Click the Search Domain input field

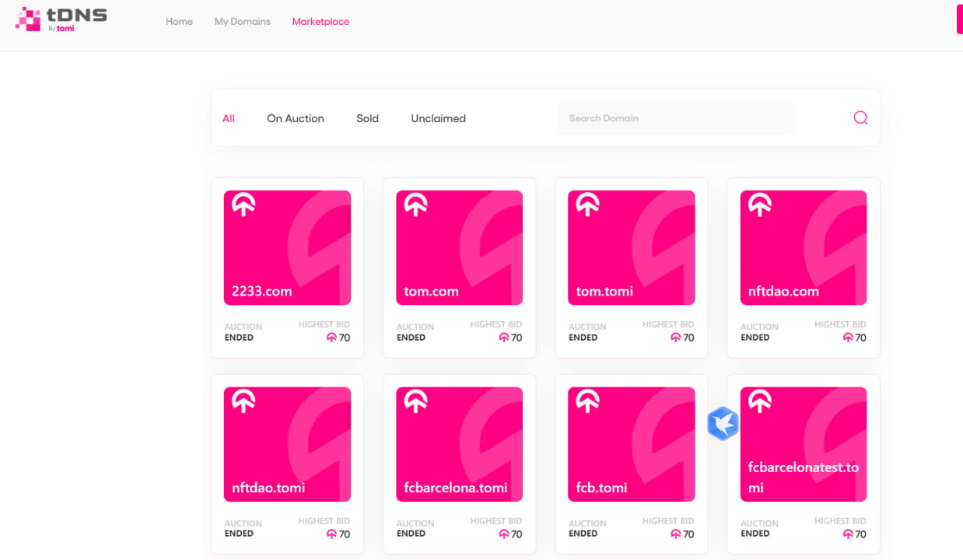[675, 117]
